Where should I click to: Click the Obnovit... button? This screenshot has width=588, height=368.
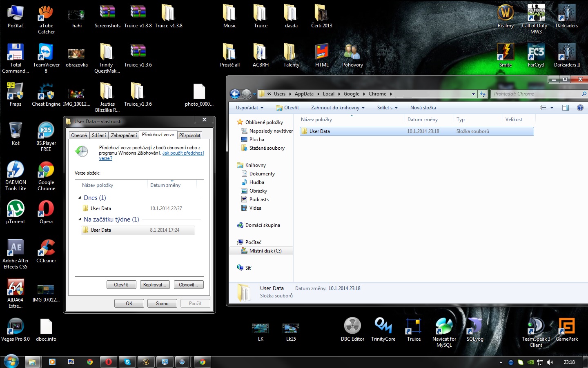[188, 285]
